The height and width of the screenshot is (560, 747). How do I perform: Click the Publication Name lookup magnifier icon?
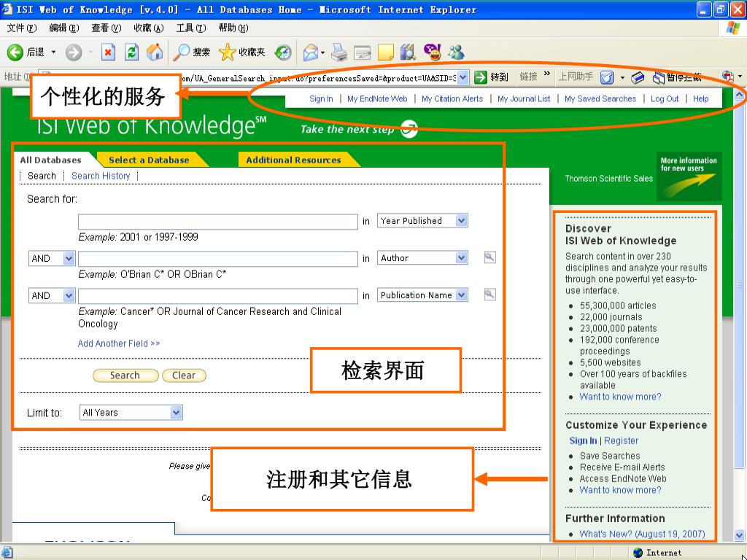coord(489,295)
